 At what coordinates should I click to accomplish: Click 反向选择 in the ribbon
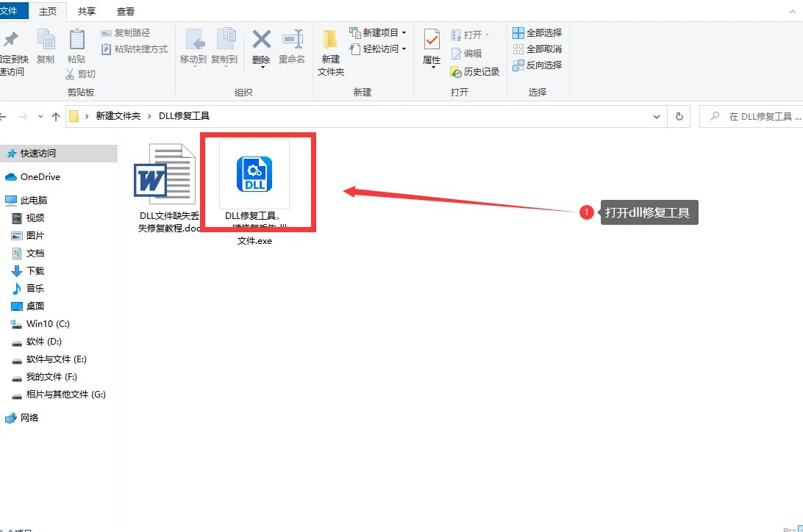coord(538,65)
